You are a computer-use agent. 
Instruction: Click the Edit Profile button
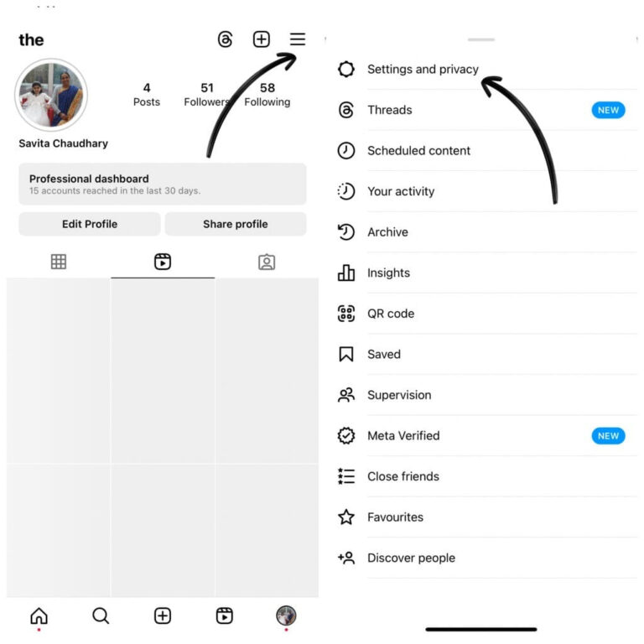[90, 224]
